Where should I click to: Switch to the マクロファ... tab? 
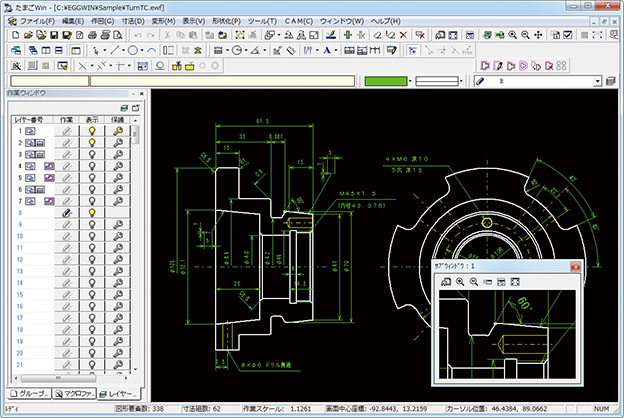73,393
